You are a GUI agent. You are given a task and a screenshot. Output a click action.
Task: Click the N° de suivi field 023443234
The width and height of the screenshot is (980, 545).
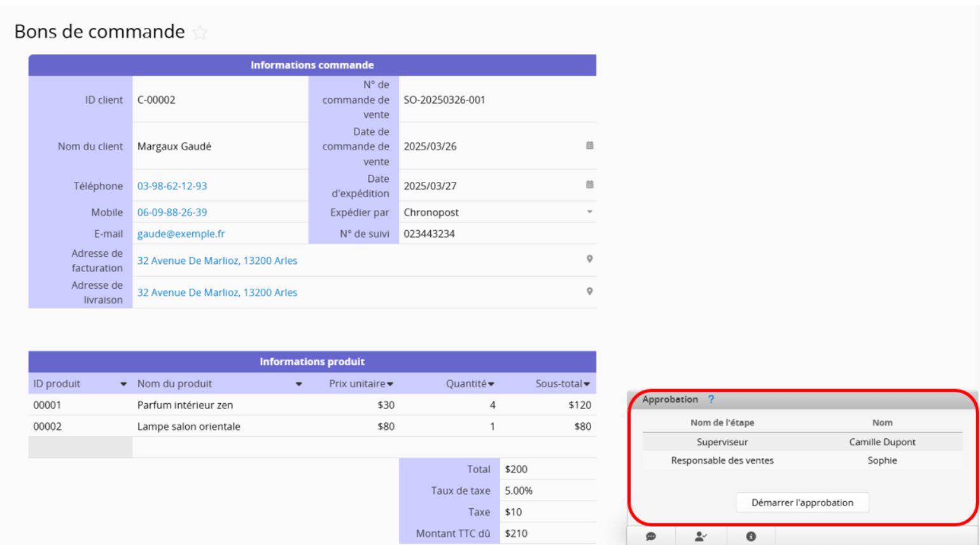pos(430,233)
